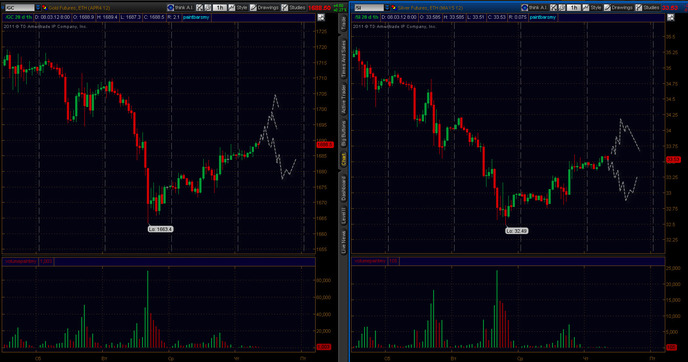Click into the GC symbol input field

(x=20, y=7)
